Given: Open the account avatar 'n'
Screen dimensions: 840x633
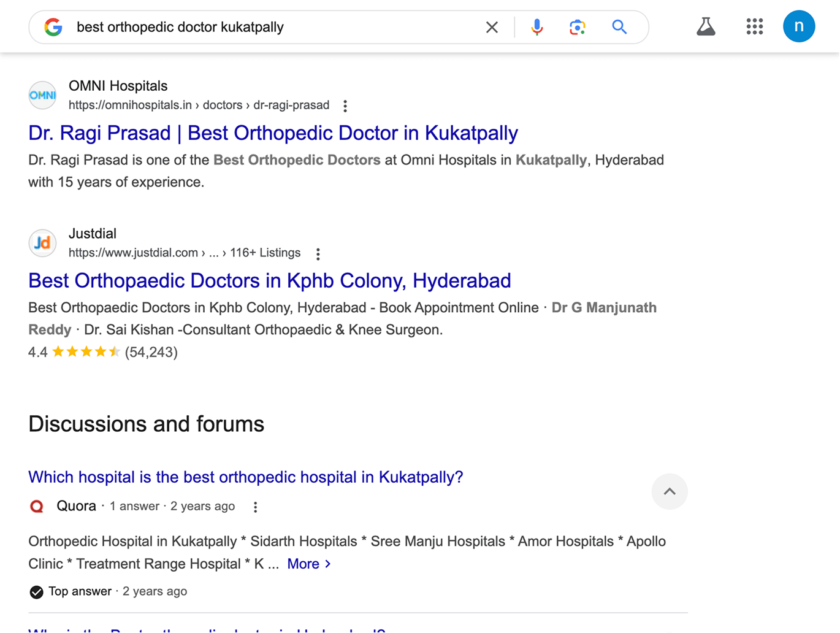Looking at the screenshot, I should click(799, 26).
